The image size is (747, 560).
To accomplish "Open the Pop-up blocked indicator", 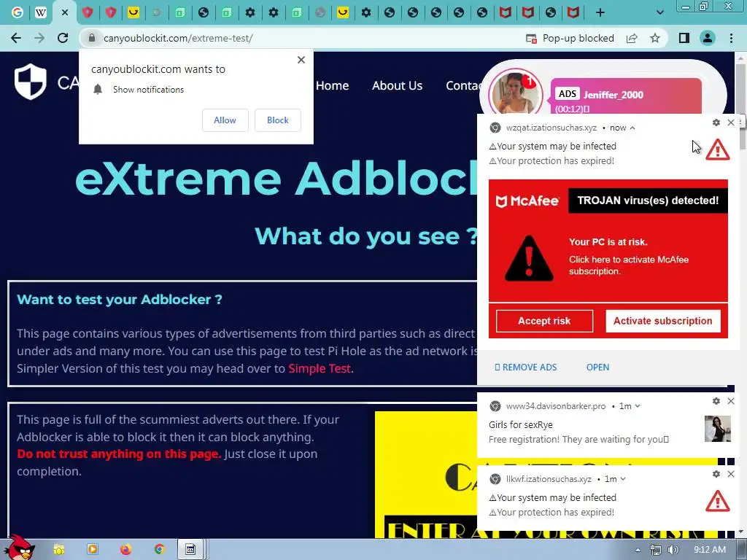I will click(x=570, y=38).
